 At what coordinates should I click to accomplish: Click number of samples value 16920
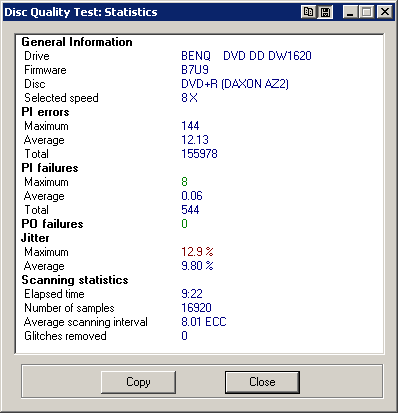point(196,308)
